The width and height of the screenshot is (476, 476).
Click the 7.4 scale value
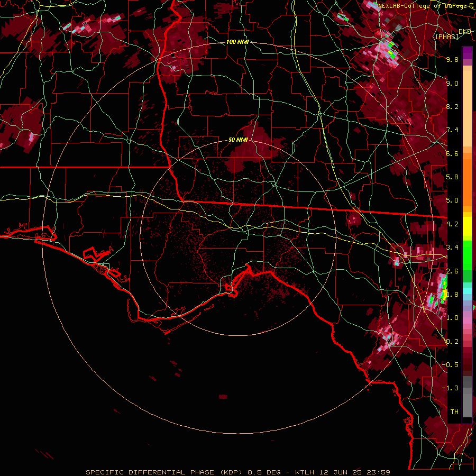(452, 130)
